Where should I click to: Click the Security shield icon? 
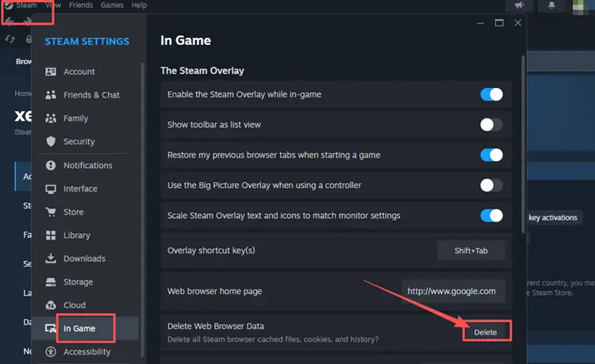(51, 141)
